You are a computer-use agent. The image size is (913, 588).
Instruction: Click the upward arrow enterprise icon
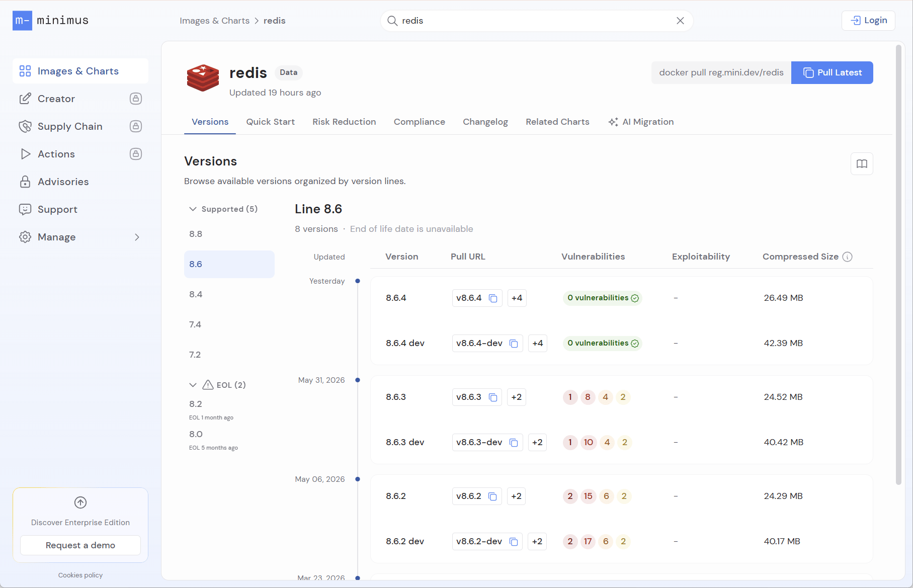pyautogui.click(x=80, y=502)
